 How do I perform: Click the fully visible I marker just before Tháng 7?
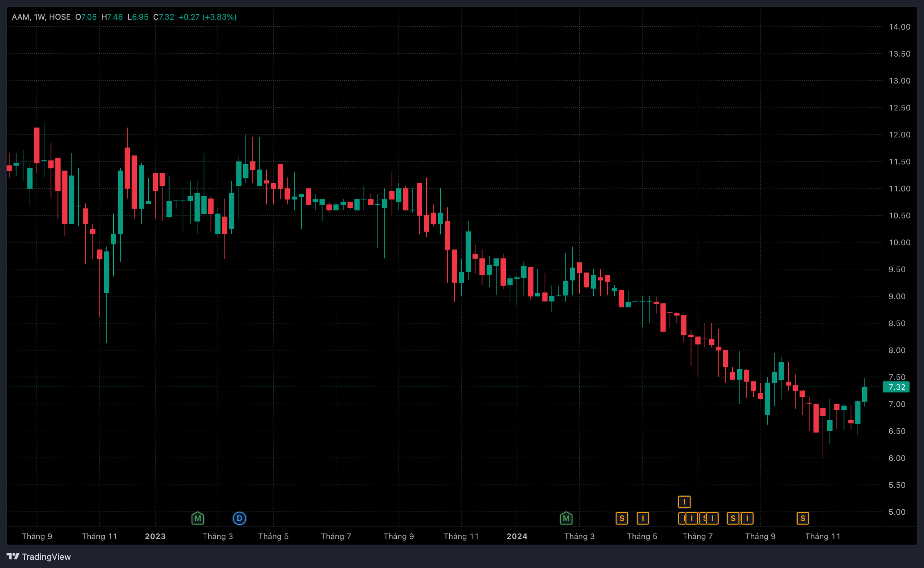pos(691,519)
